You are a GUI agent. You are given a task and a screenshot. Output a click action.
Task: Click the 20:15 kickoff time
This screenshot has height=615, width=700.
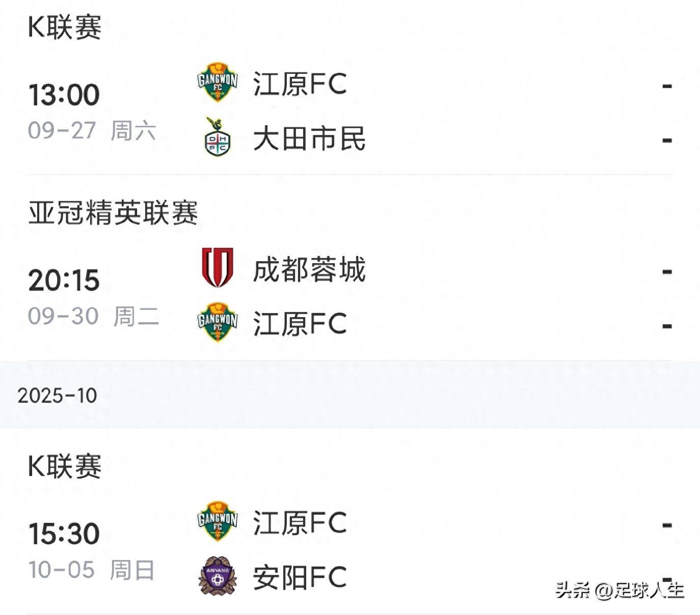pos(64,280)
